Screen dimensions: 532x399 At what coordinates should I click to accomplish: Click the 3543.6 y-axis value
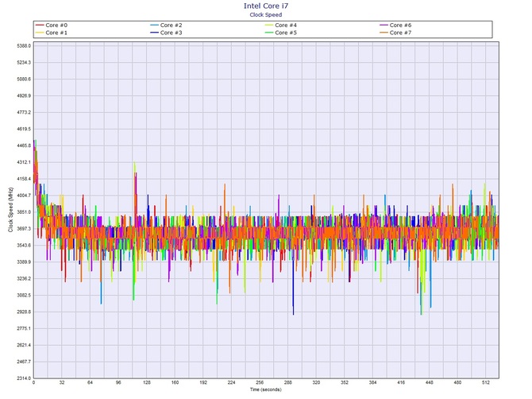(x=24, y=246)
